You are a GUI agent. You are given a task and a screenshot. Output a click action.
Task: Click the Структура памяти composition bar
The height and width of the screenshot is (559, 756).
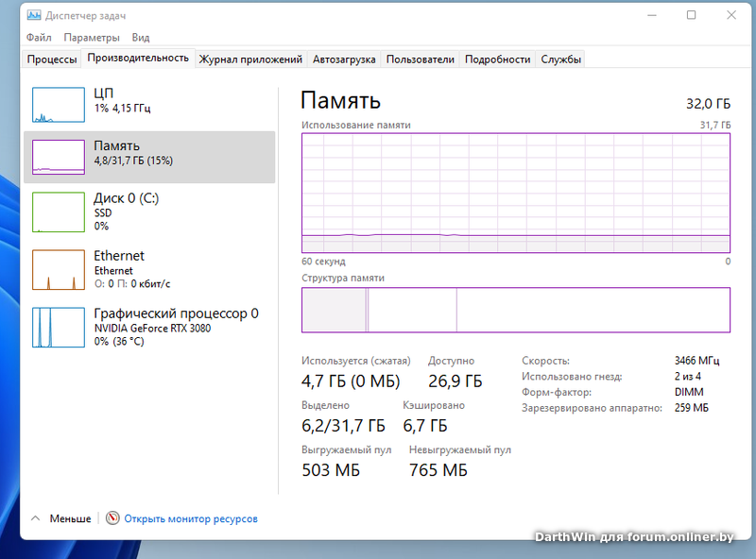pyautogui.click(x=516, y=310)
